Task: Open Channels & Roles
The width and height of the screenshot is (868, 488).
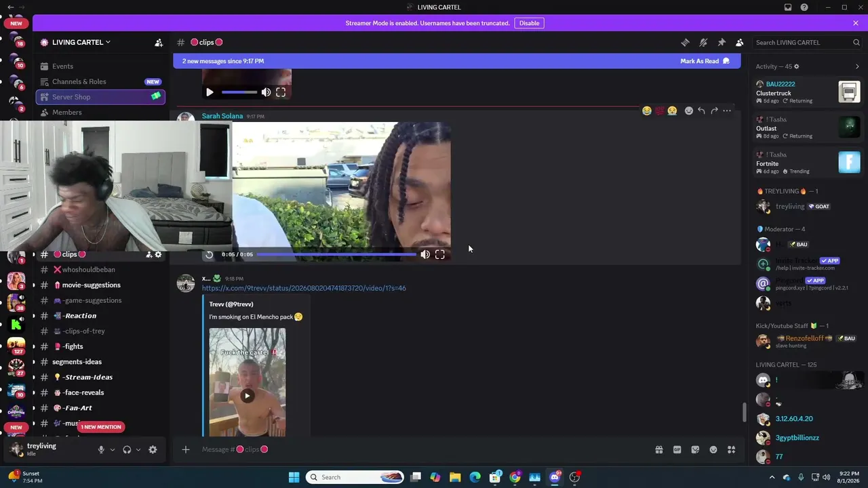Action: click(100, 81)
